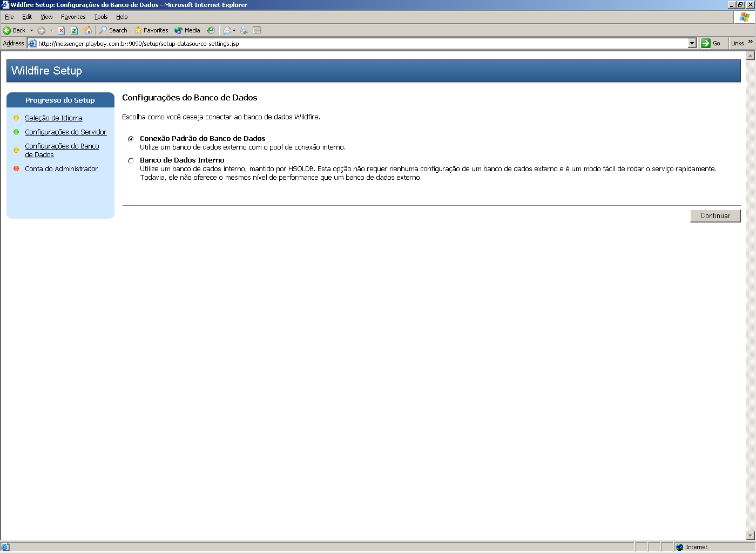Screen dimensions: 756x554
Task: Go back with the Back button
Action: coord(14,30)
